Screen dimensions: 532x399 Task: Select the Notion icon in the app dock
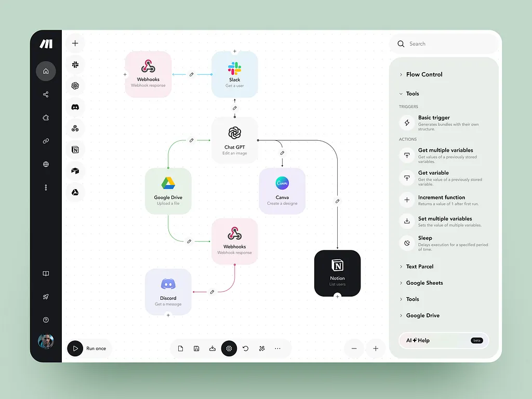pyautogui.click(x=75, y=150)
